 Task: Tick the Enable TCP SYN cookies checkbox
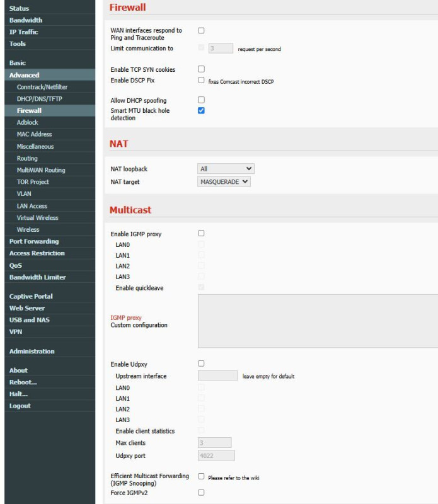click(x=201, y=69)
